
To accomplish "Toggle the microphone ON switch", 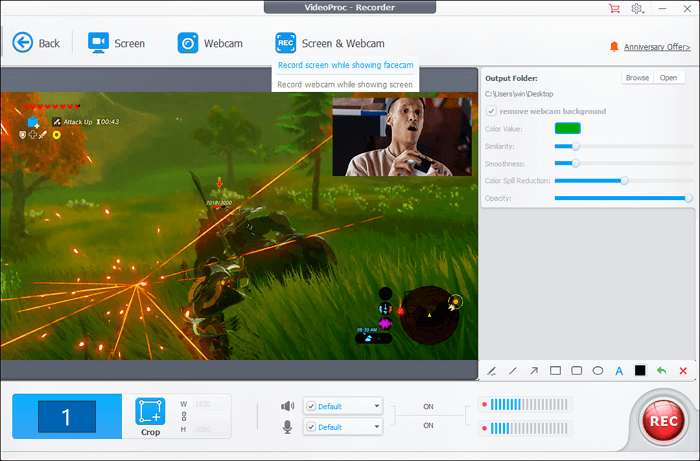I will pyautogui.click(x=428, y=425).
